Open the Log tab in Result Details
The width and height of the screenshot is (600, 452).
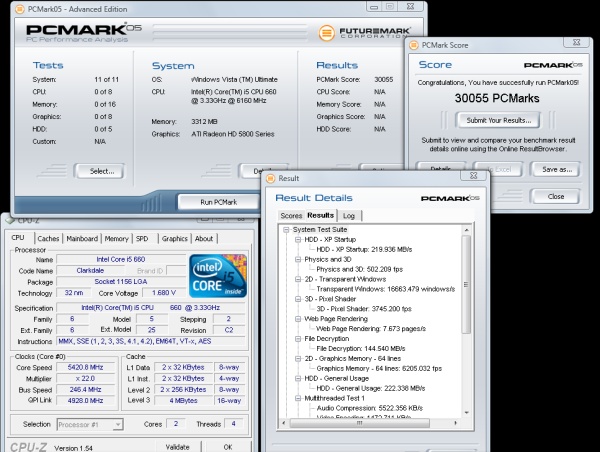click(349, 216)
